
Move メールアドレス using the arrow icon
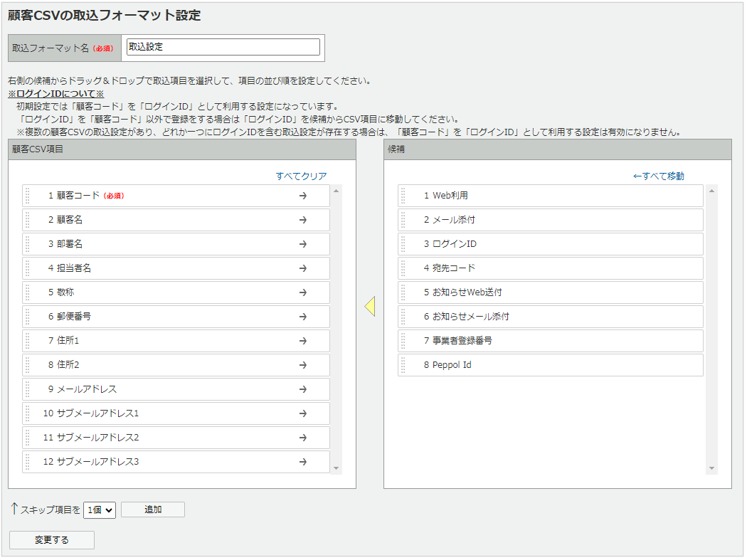coord(304,389)
